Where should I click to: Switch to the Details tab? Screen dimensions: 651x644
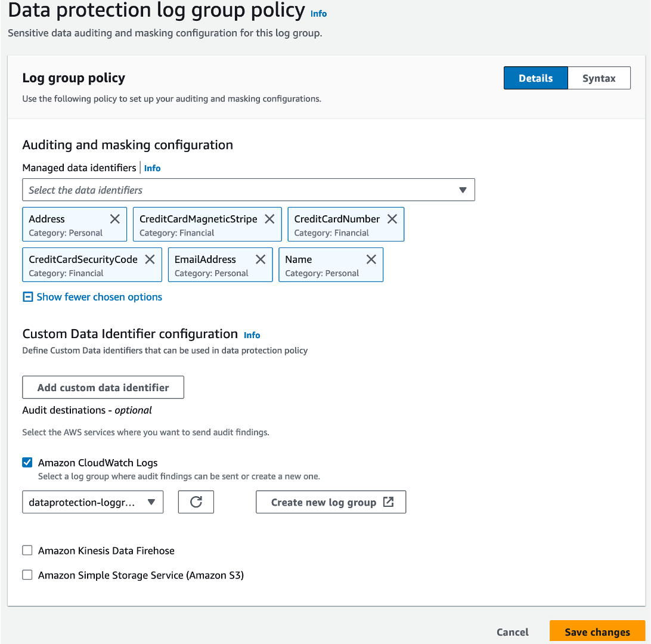click(535, 78)
